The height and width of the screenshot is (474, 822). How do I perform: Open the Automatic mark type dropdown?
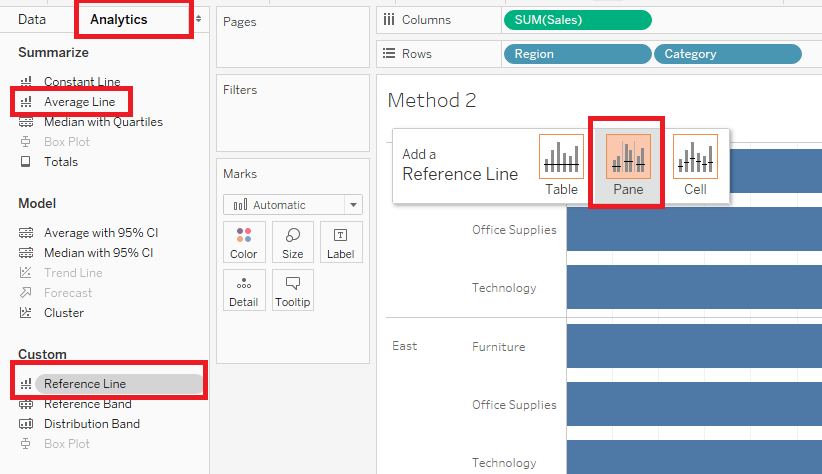point(293,204)
